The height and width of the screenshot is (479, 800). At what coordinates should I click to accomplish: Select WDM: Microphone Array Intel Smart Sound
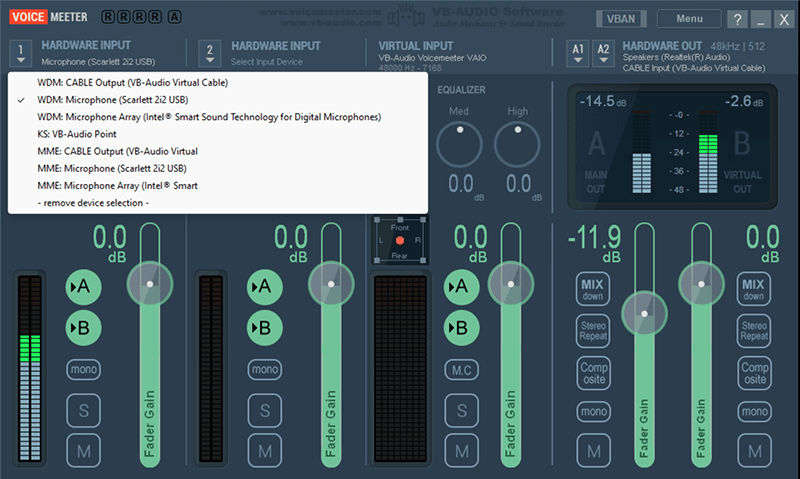[218, 117]
